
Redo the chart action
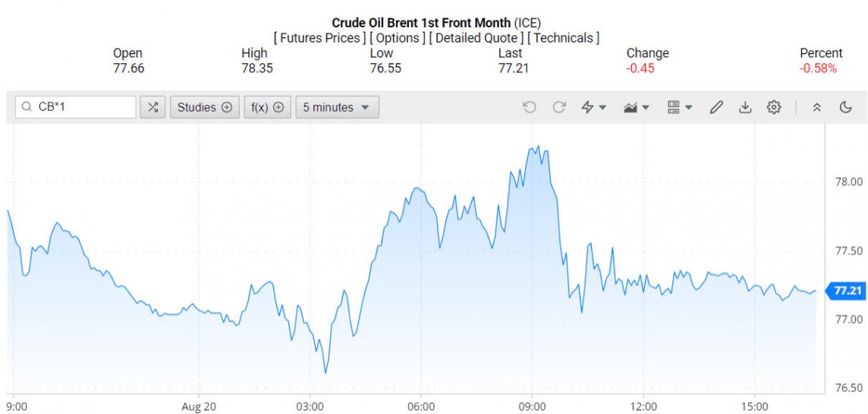coord(559,107)
